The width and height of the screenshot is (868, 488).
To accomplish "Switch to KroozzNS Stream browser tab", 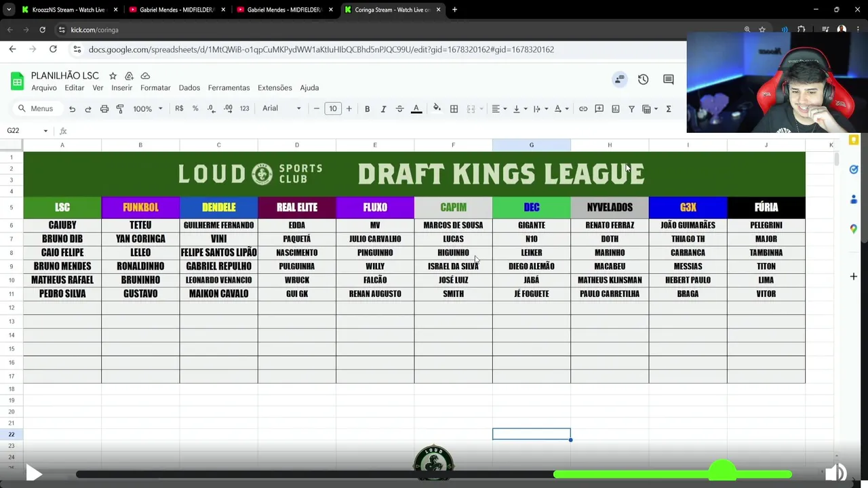I will (x=69, y=9).
